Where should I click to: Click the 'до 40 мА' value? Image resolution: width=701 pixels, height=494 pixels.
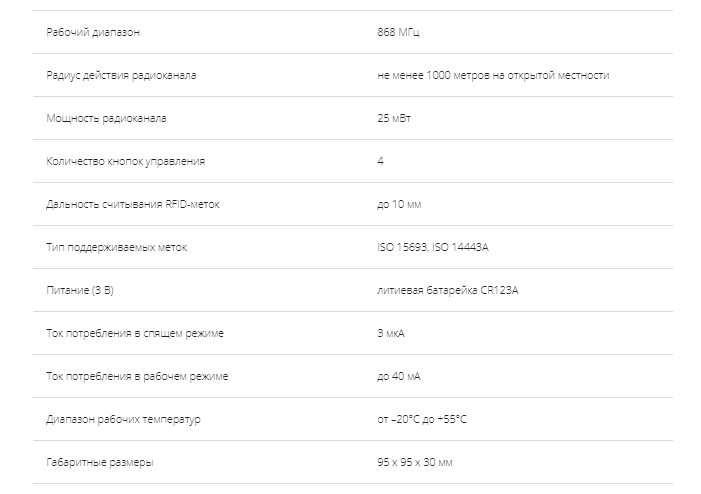tap(399, 376)
